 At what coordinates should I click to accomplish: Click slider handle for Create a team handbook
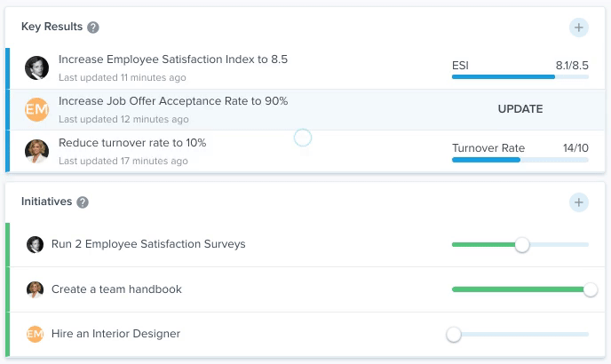(x=591, y=289)
